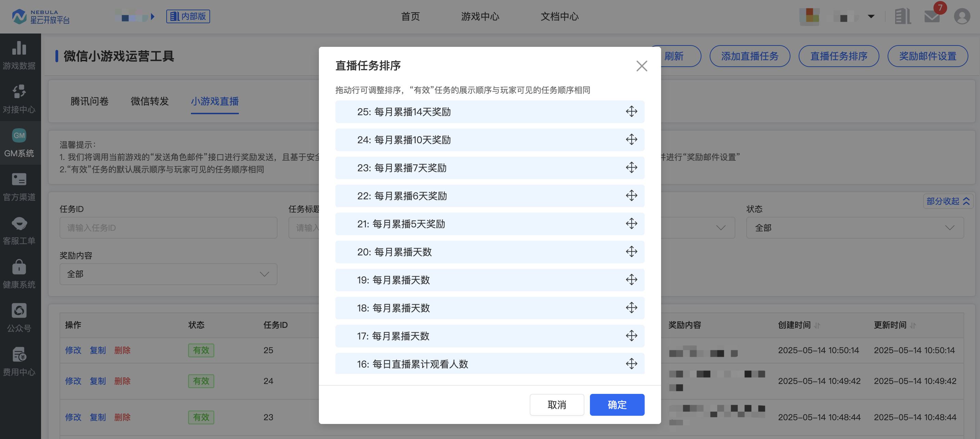
Task: Select the 小游戏直播 tab
Action: [x=215, y=101]
